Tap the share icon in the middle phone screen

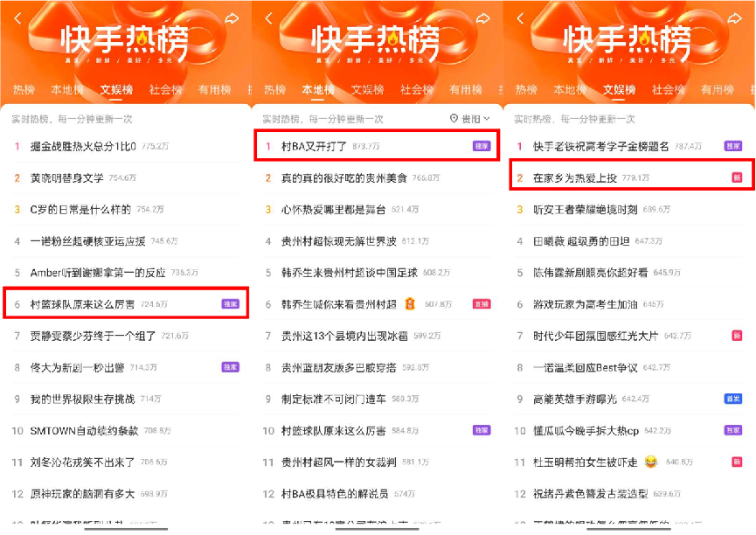click(483, 18)
